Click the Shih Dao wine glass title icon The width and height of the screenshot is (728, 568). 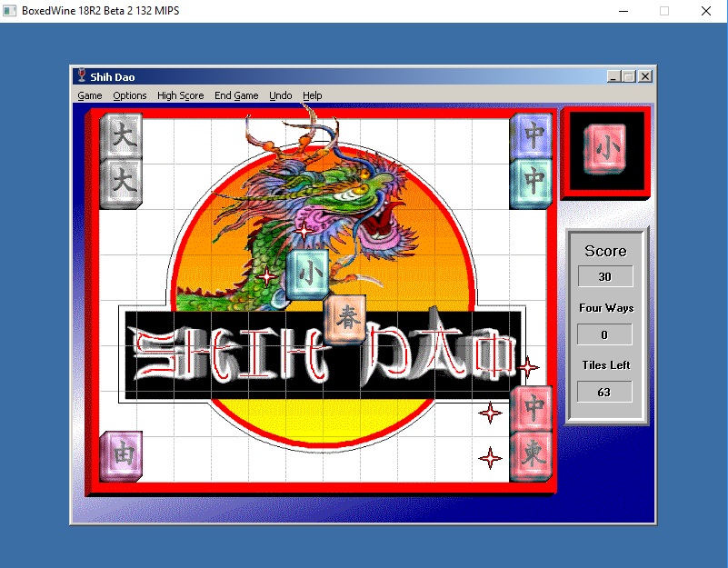(x=82, y=75)
